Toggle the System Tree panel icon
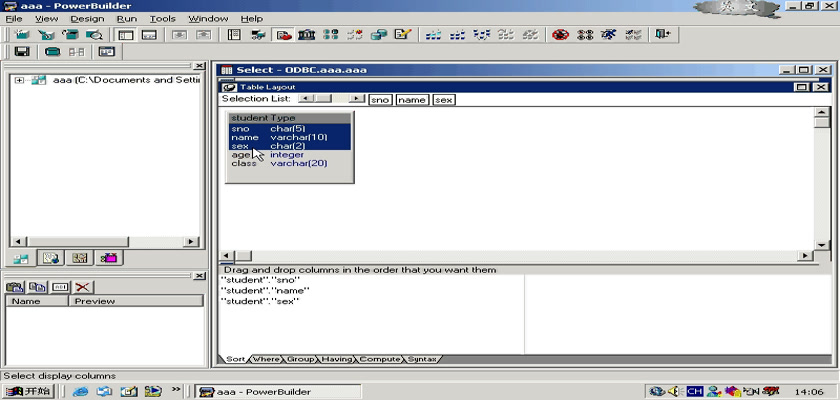This screenshot has height=400, width=840. [x=126, y=35]
